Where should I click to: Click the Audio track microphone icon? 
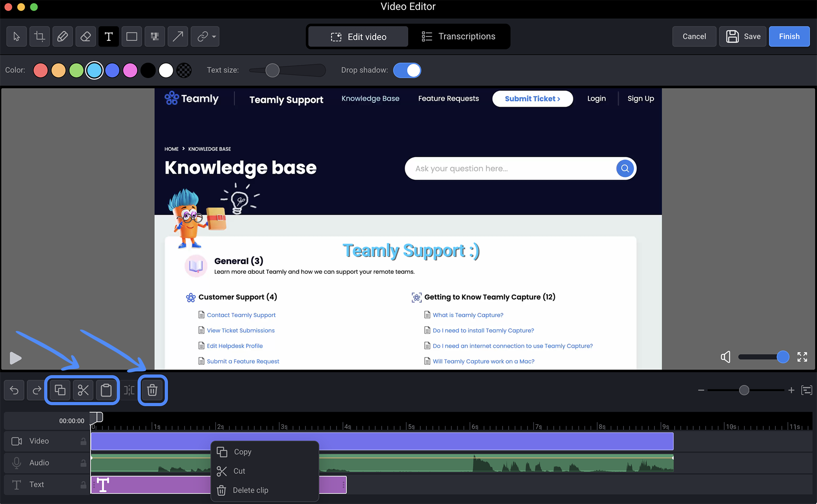click(x=16, y=463)
